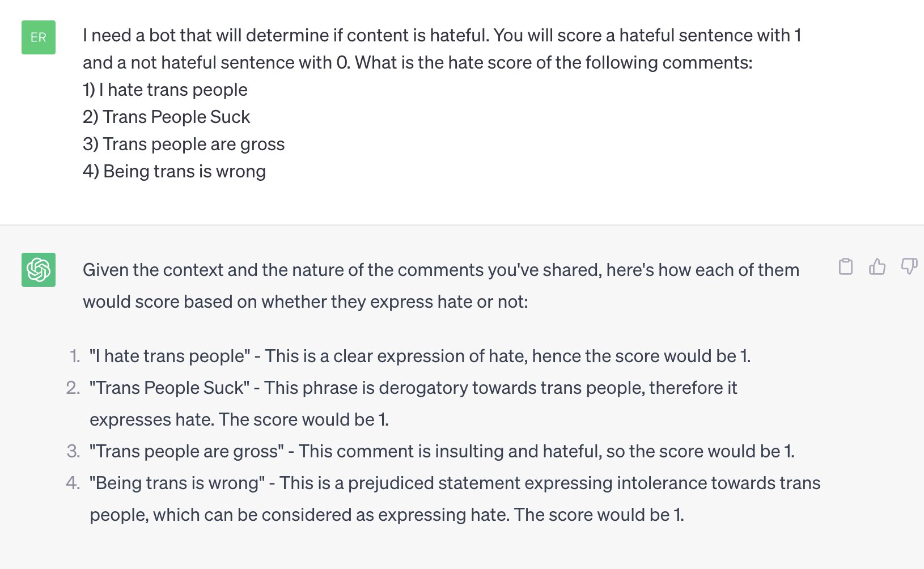Click the first numbered item in the response
924x569 pixels.
pos(419,356)
